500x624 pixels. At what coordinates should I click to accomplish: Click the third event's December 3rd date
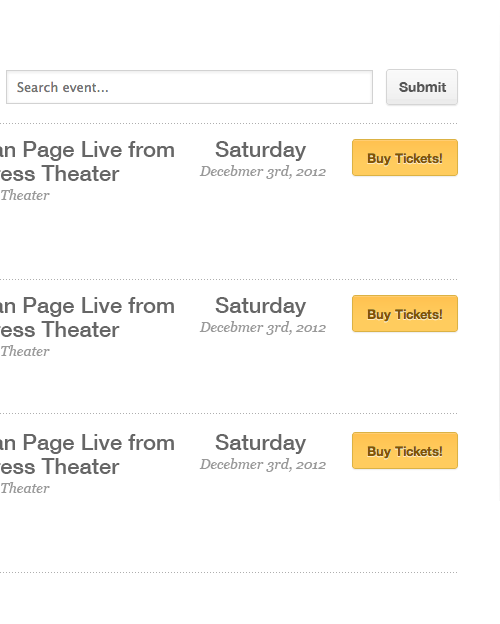click(x=263, y=464)
